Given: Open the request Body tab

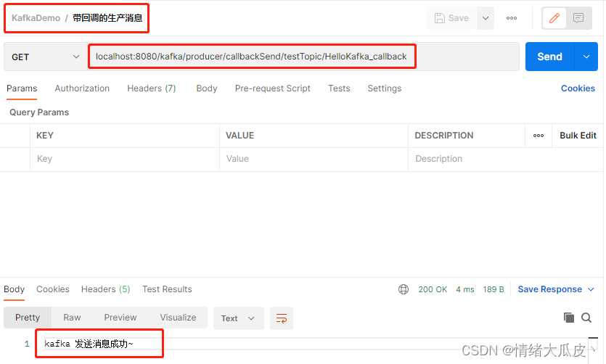Looking at the screenshot, I should click(207, 88).
